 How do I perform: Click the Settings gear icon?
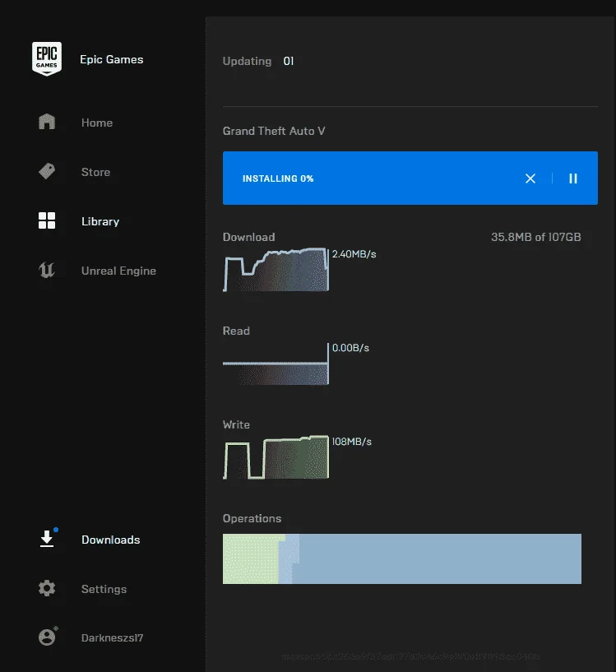click(x=47, y=588)
